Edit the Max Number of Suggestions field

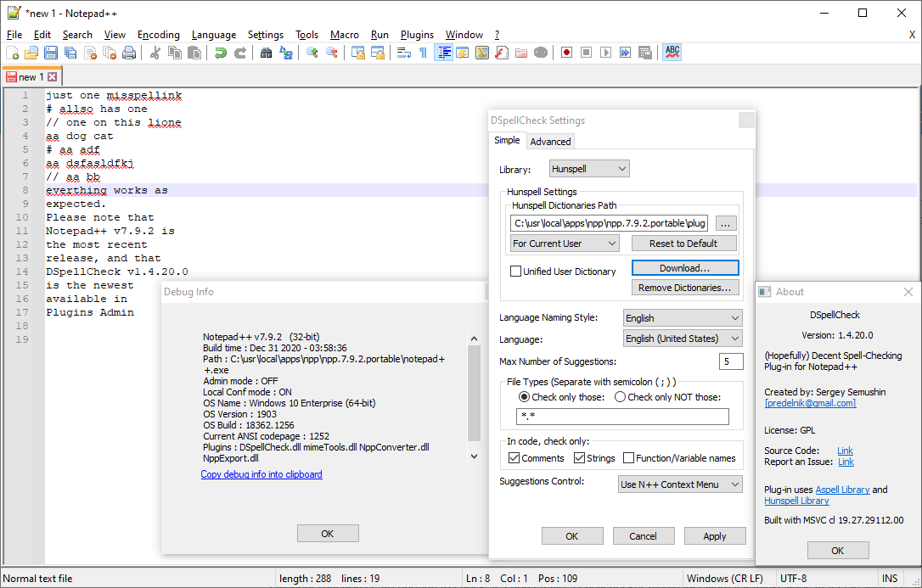(x=731, y=361)
